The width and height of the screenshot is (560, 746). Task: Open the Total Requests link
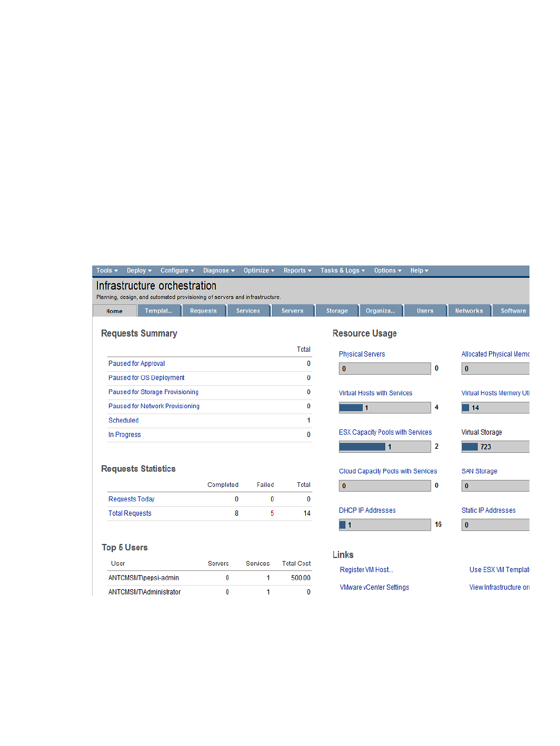pyautogui.click(x=130, y=513)
